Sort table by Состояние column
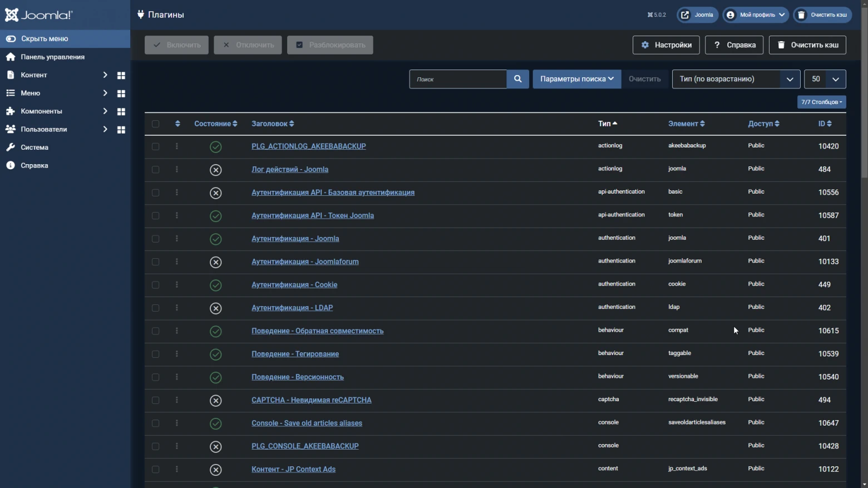The image size is (868, 488). pos(216,124)
